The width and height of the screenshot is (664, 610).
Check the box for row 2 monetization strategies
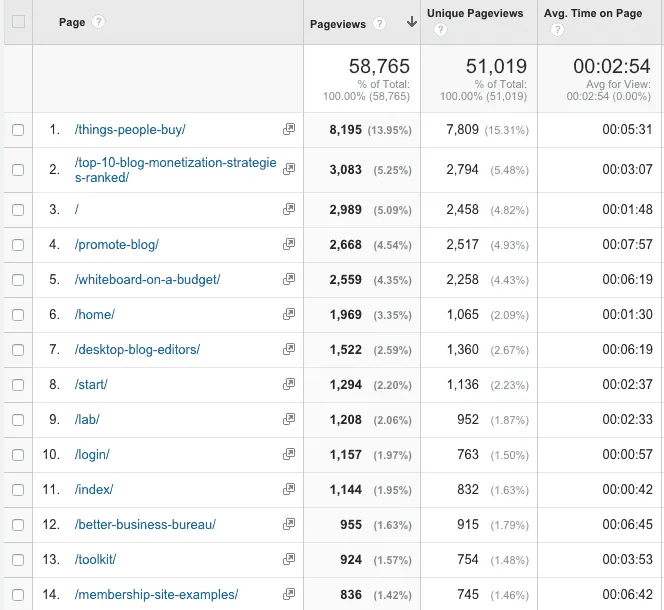point(18,170)
